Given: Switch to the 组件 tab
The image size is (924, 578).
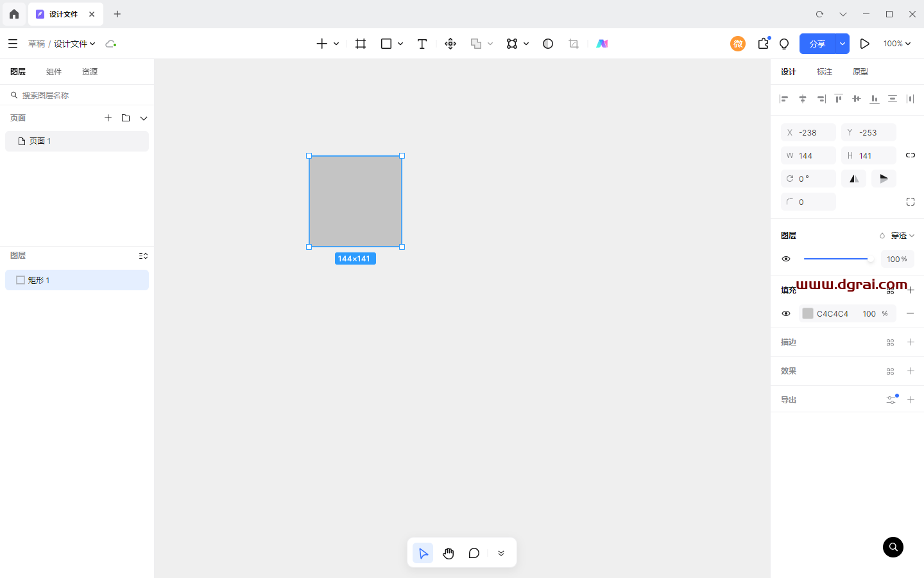Looking at the screenshot, I should [x=54, y=72].
